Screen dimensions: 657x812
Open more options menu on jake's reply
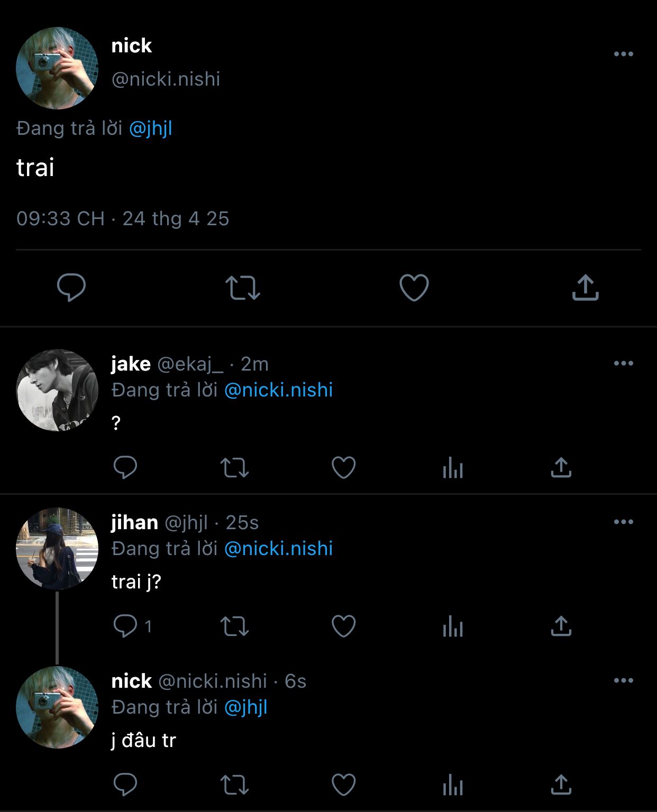tap(624, 363)
